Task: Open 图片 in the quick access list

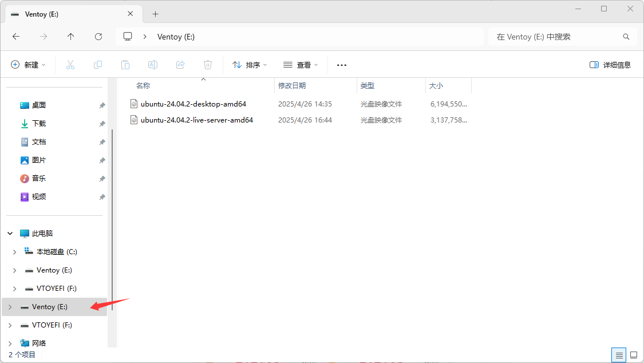Action: point(38,160)
